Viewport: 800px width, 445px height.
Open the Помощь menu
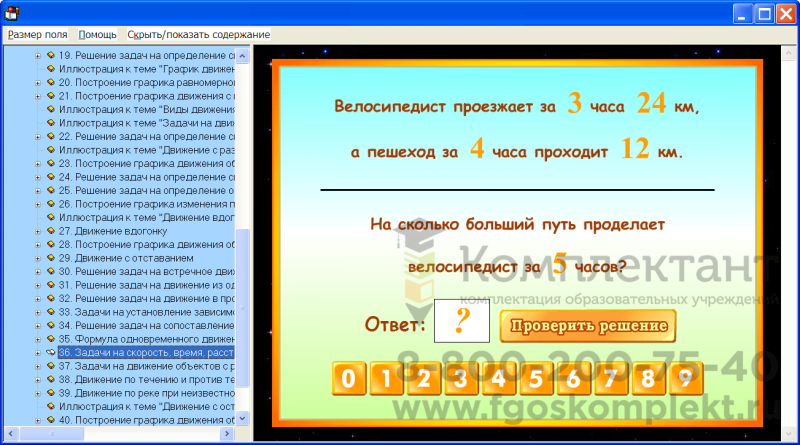click(97, 34)
